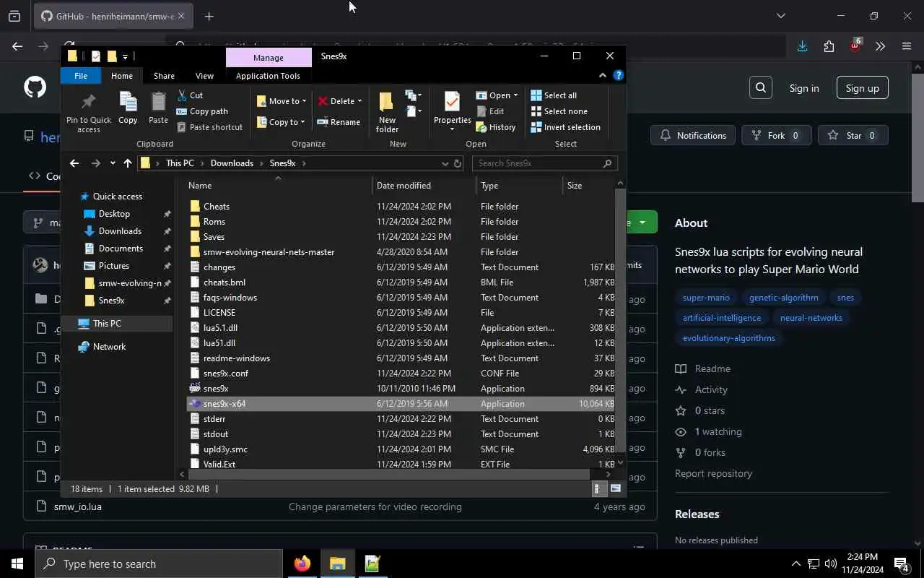Select Network in navigation pane
Viewport: 924px width, 578px height.
109,347
